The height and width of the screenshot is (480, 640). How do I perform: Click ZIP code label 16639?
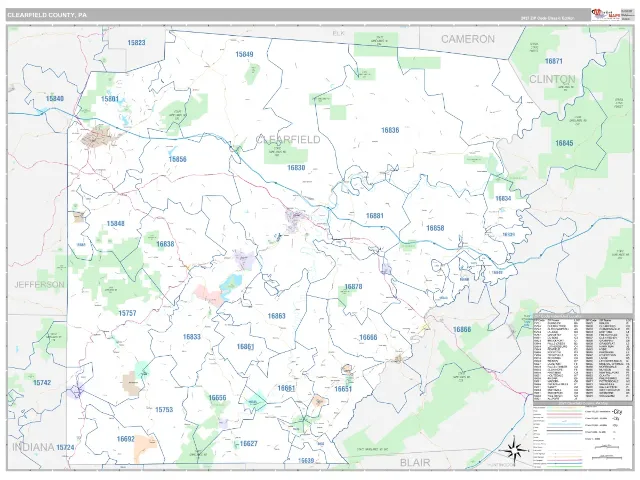(306, 461)
